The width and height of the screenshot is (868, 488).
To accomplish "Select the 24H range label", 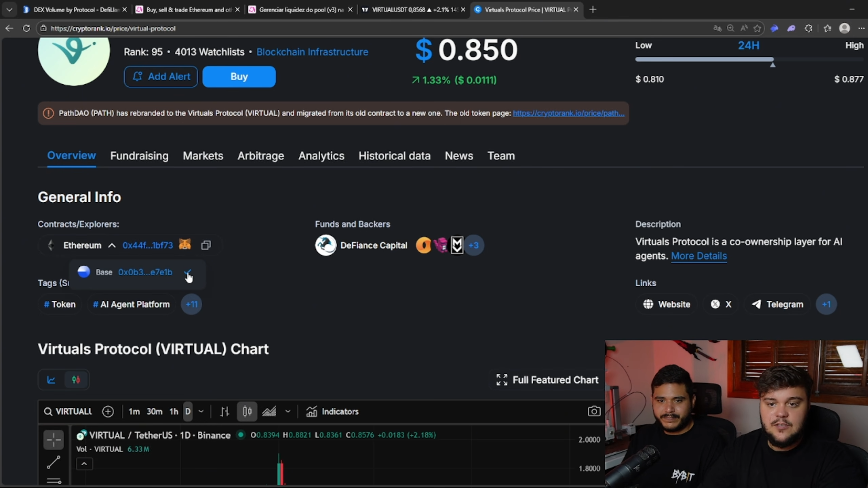I will tap(749, 45).
